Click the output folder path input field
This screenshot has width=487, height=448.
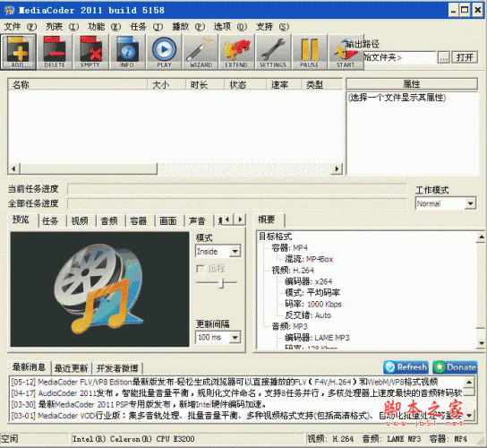(x=400, y=57)
